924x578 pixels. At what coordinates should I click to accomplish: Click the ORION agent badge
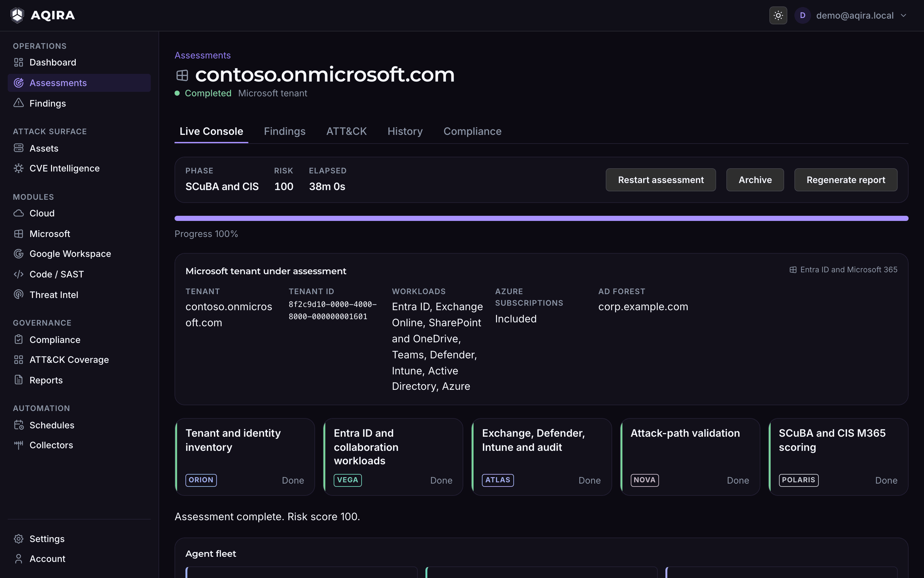pyautogui.click(x=201, y=480)
